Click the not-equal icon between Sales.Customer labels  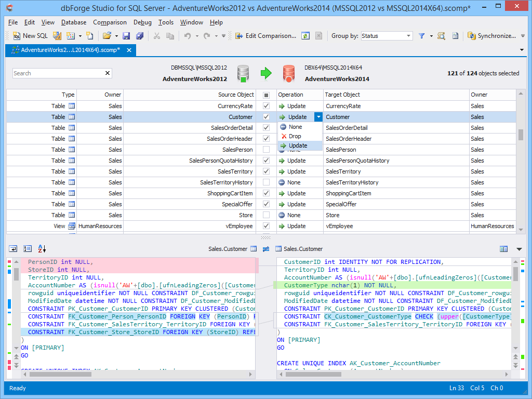pos(266,249)
